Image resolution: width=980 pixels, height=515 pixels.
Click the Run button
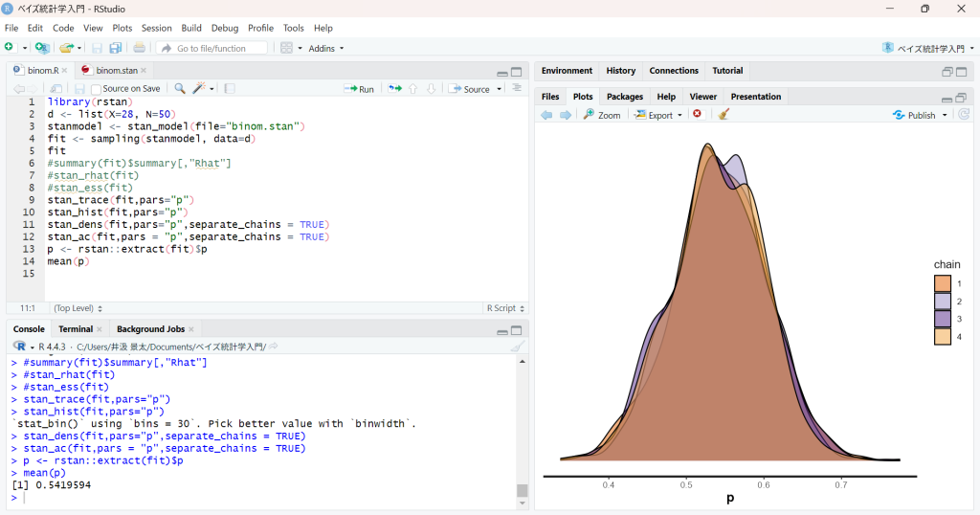coord(360,89)
